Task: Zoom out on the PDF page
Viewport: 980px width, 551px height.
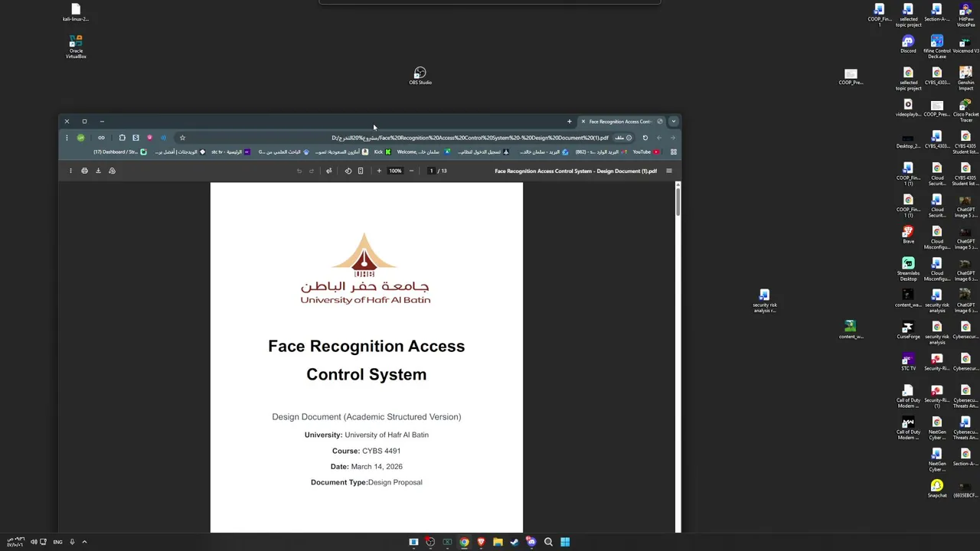Action: pos(411,171)
